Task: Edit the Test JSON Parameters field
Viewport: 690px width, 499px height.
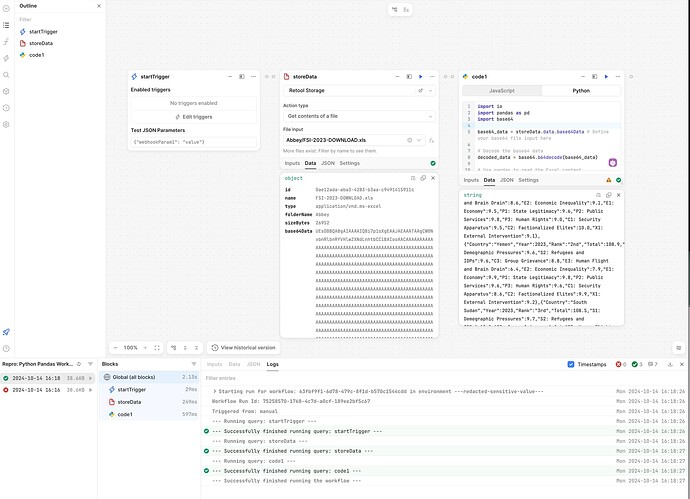Action: (194, 142)
